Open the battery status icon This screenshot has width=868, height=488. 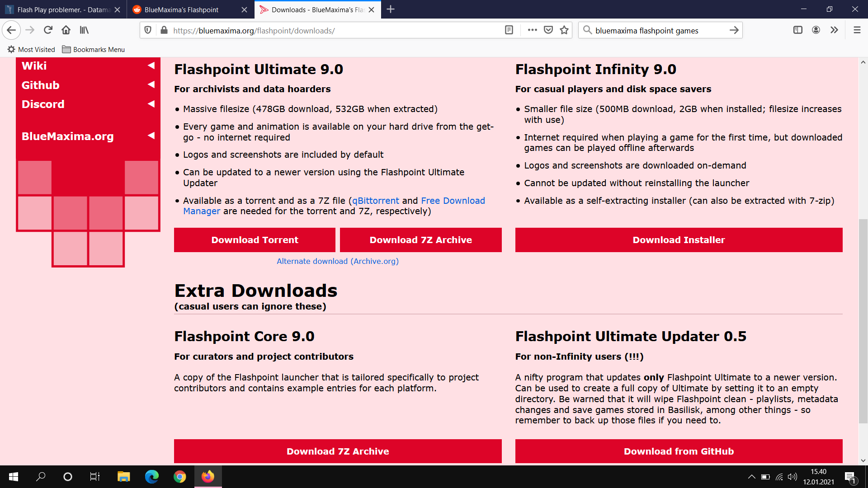pos(765,477)
